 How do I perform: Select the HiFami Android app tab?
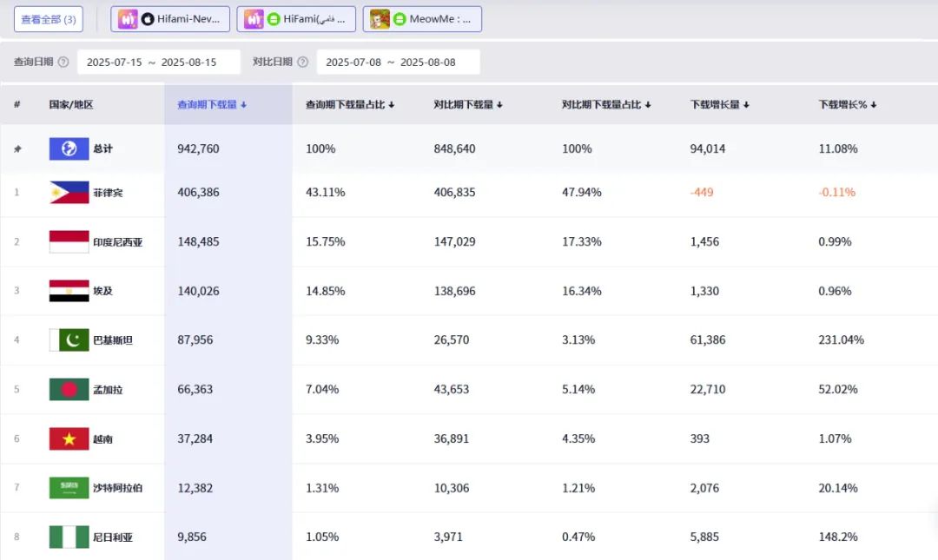pyautogui.click(x=296, y=19)
